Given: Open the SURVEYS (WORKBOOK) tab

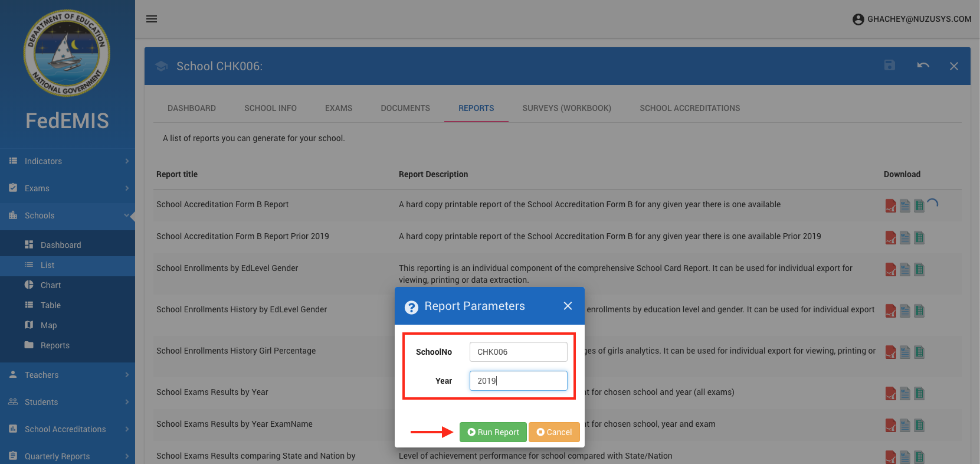Looking at the screenshot, I should coord(566,108).
